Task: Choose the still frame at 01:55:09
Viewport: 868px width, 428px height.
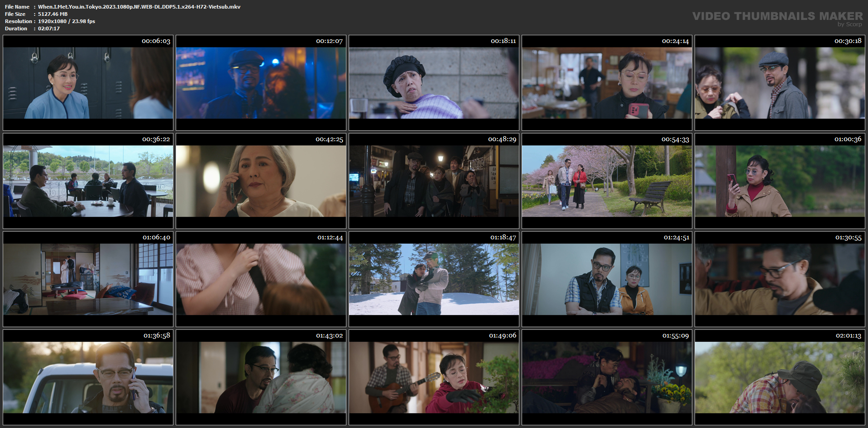Action: pyautogui.click(x=607, y=377)
